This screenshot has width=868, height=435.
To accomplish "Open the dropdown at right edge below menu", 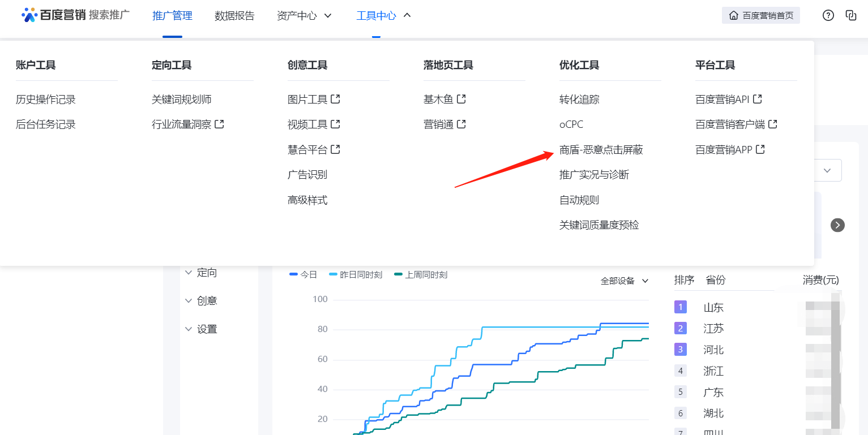I will pyautogui.click(x=827, y=170).
